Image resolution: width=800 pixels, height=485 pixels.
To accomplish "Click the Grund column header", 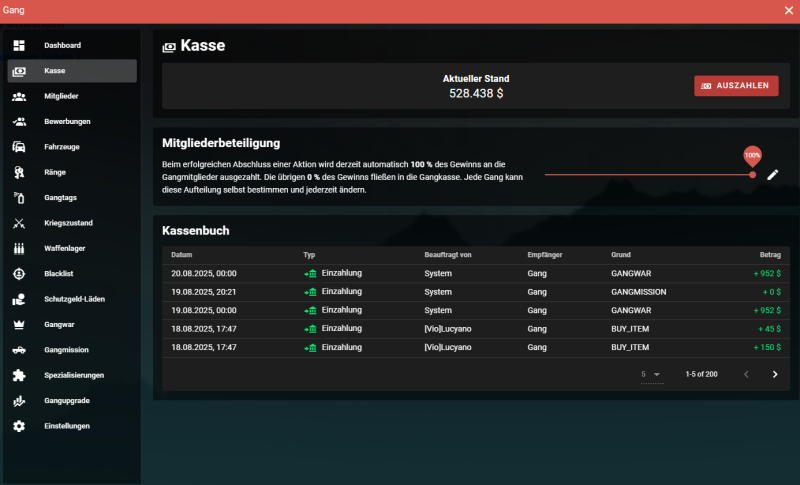I will [x=621, y=254].
